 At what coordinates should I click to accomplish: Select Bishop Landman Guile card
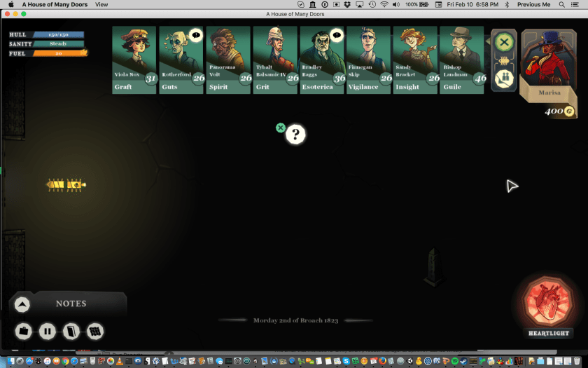[462, 60]
